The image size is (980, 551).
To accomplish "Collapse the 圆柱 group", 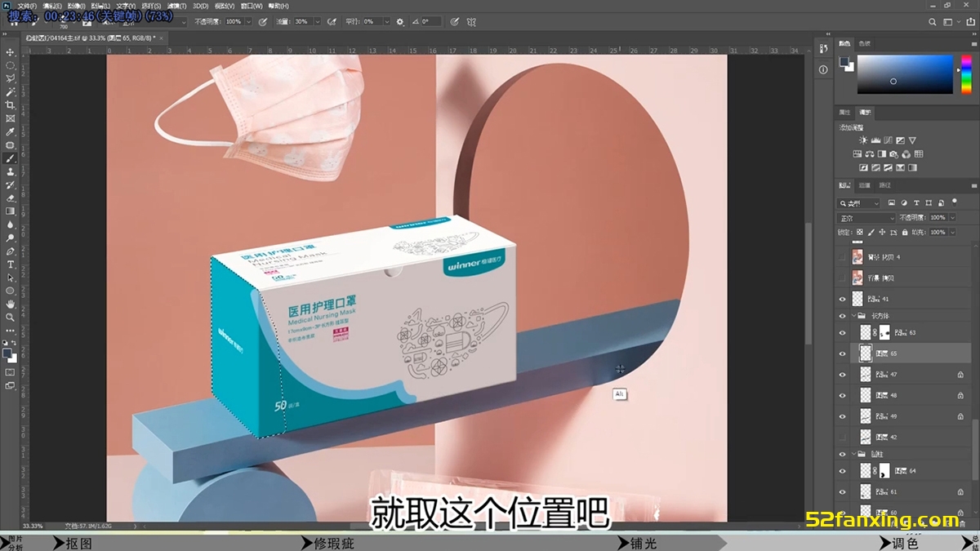I will click(x=852, y=454).
